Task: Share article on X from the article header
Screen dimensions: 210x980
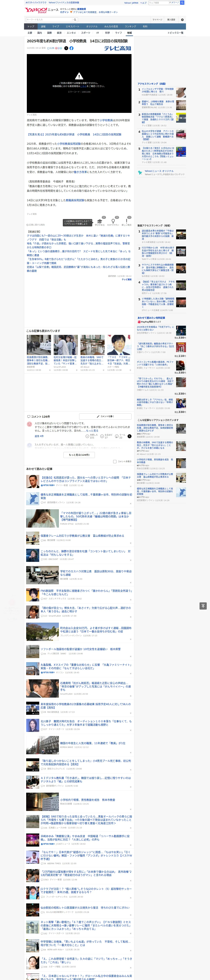Action: (66, 48)
